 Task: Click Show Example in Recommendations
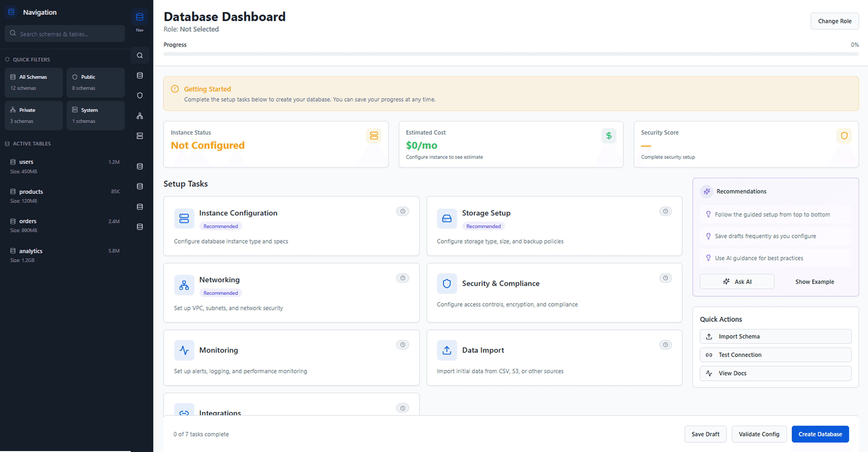tap(814, 281)
